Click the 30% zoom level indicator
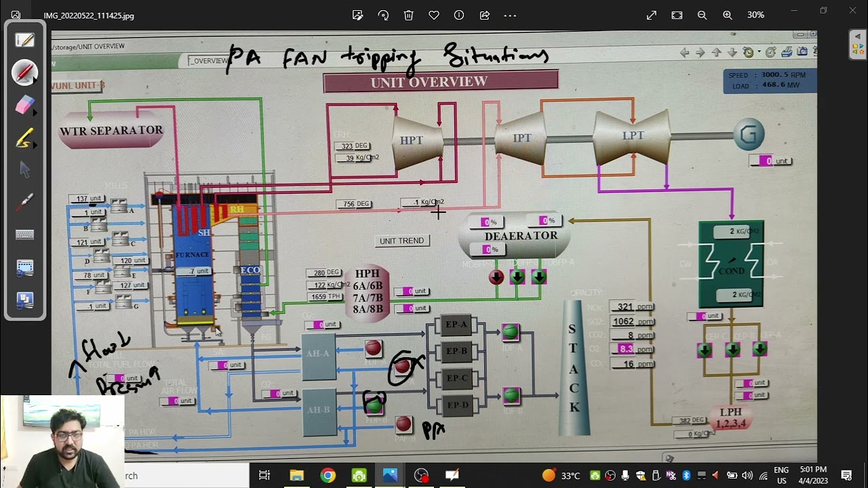Image resolution: width=868 pixels, height=488 pixels. [755, 15]
